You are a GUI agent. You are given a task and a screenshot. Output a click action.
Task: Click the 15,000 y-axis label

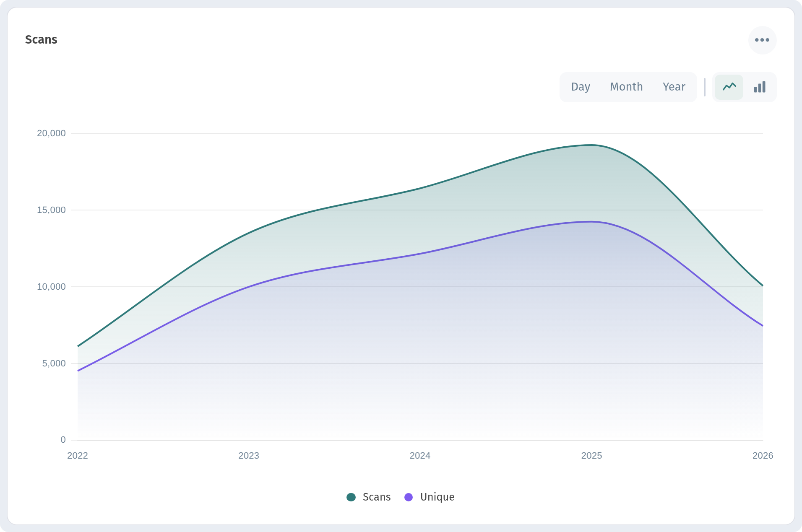tap(51, 210)
